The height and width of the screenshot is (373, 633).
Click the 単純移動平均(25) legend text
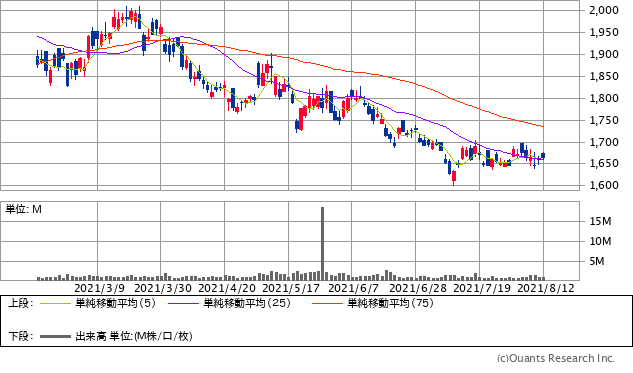point(247,303)
